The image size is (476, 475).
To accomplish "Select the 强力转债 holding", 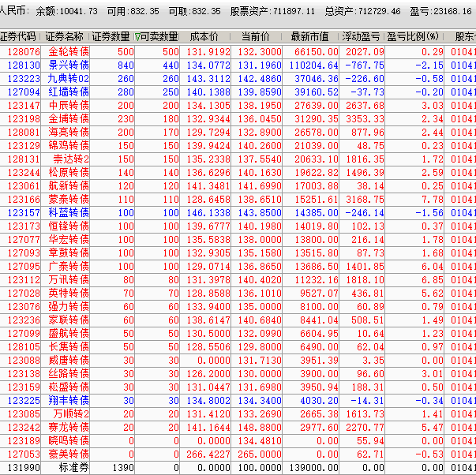I will [x=69, y=307].
